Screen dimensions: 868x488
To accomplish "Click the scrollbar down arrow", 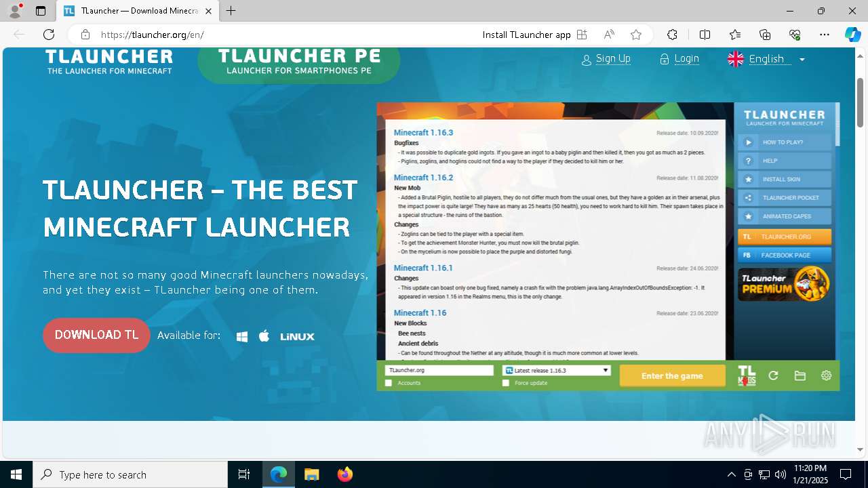I will coord(861,449).
